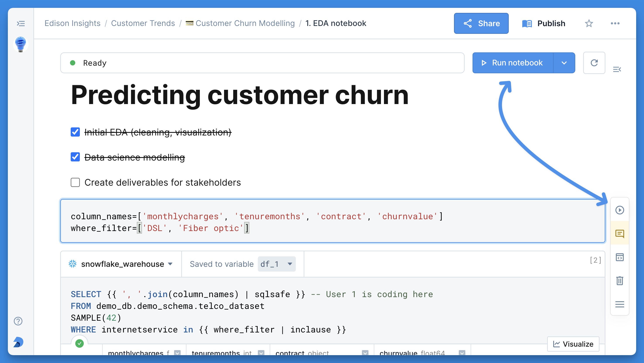The image size is (644, 363).
Task: Click the Share button
Action: click(x=481, y=23)
